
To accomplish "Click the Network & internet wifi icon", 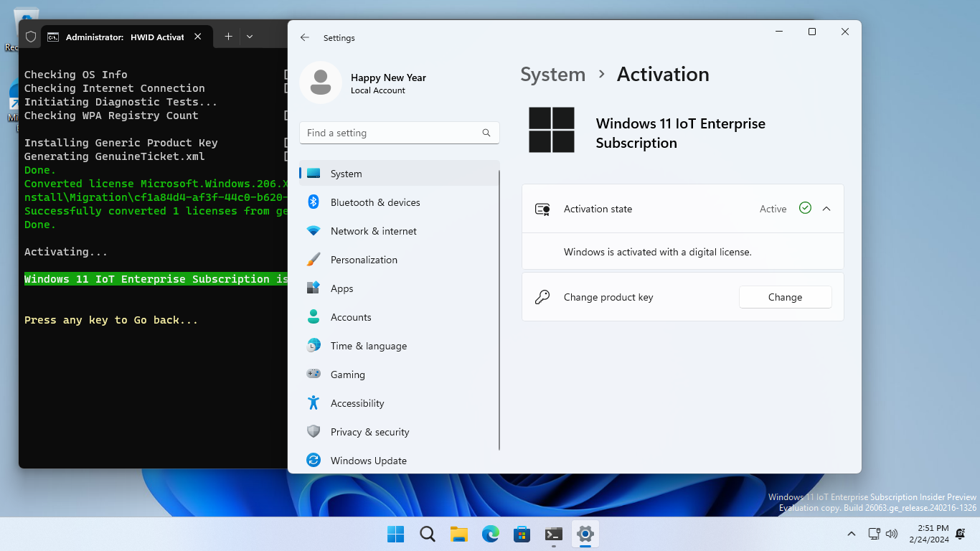I will tap(314, 231).
